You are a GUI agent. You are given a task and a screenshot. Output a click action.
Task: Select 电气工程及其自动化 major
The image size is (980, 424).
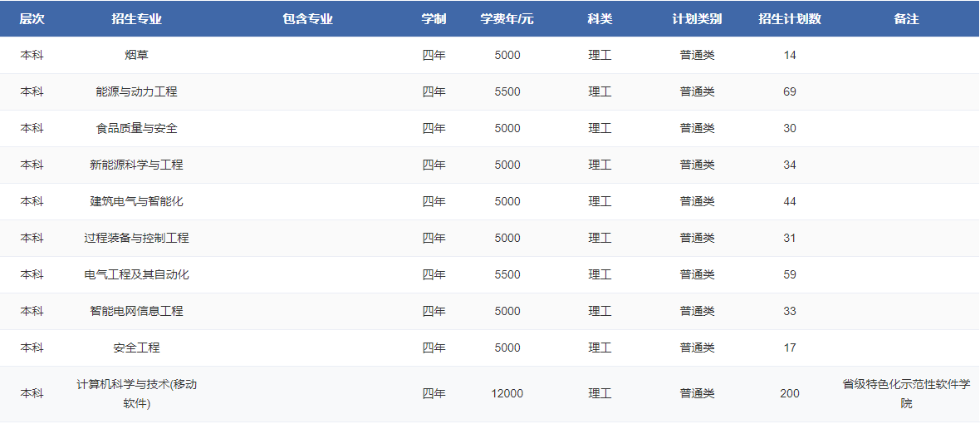136,275
